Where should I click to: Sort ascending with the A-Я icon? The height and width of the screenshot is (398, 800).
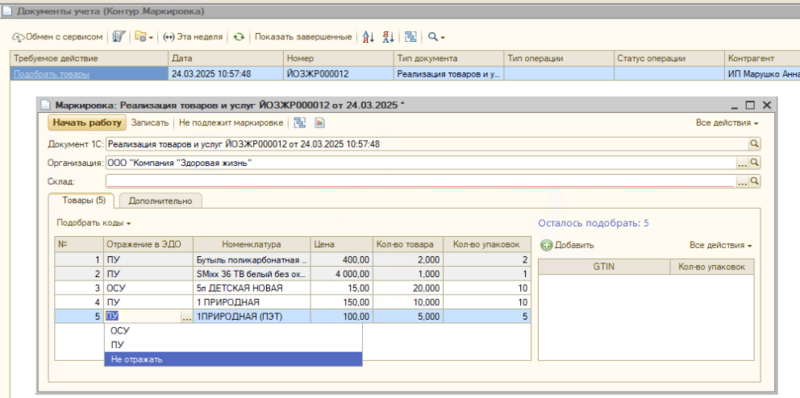368,37
